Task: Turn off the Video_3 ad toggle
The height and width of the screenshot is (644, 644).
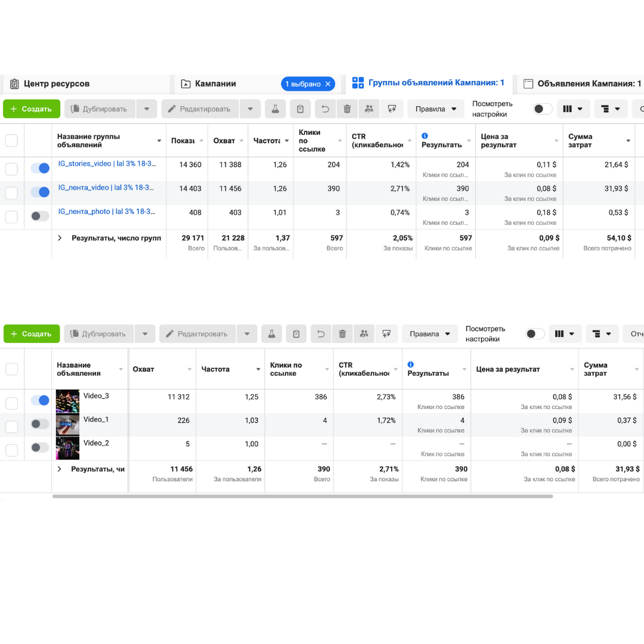Action: (x=41, y=401)
